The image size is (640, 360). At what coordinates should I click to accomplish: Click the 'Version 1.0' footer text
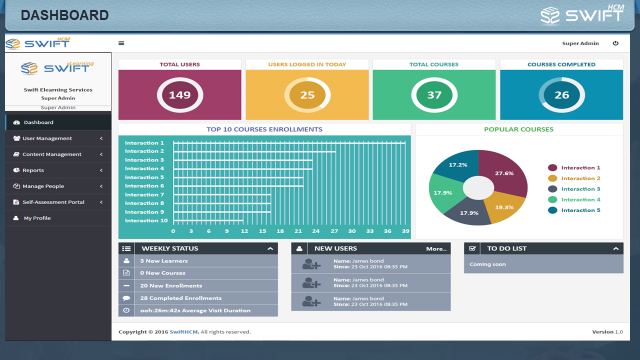click(607, 332)
